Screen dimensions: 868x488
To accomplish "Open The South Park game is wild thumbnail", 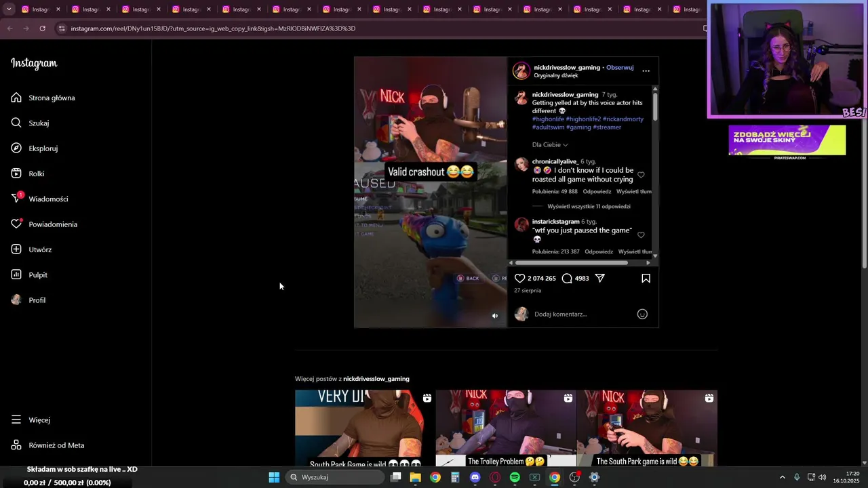I will (x=647, y=428).
